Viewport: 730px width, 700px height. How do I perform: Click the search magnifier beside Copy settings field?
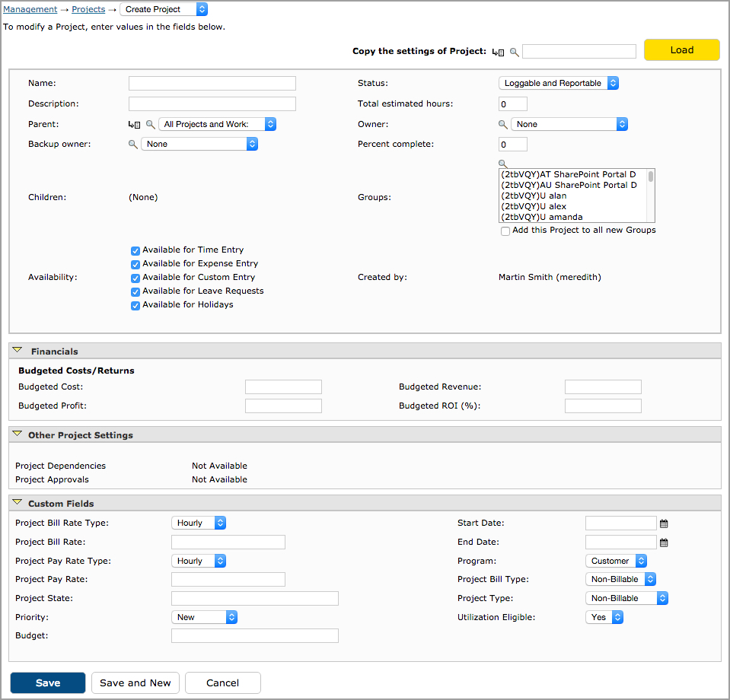tap(514, 52)
